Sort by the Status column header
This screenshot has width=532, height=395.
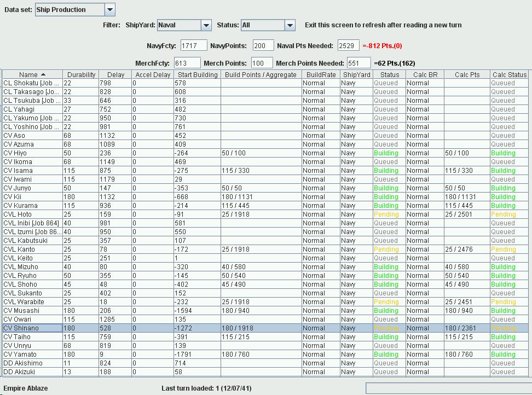(x=390, y=74)
